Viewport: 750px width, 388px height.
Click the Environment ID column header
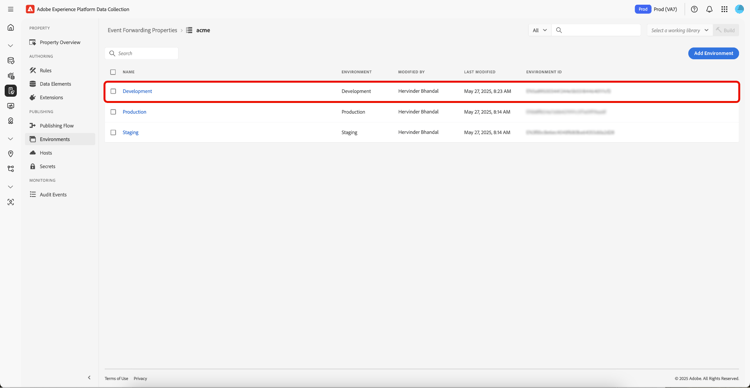pyautogui.click(x=544, y=72)
